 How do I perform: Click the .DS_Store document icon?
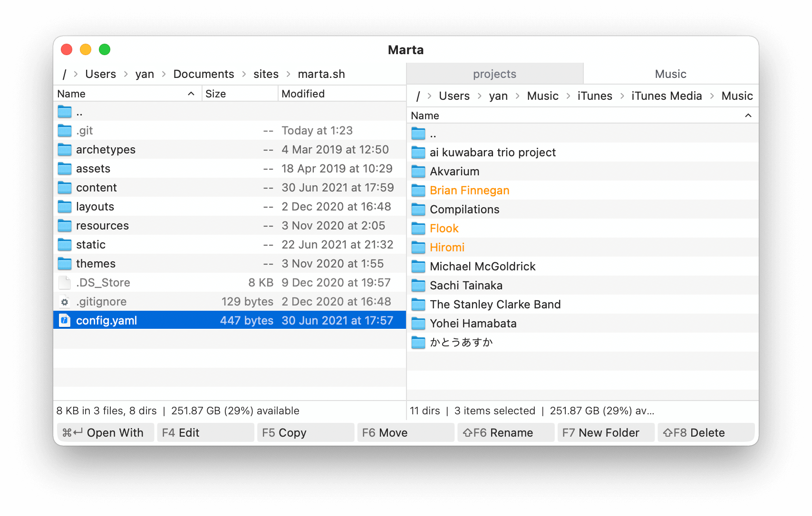coord(65,282)
